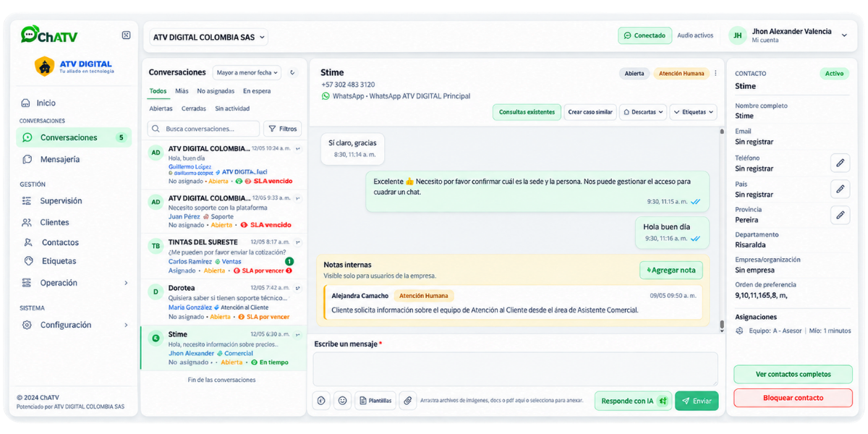Open conversation 'Necesito soporte con la plataforma'
This screenshot has height=434, width=868.
tap(224, 210)
